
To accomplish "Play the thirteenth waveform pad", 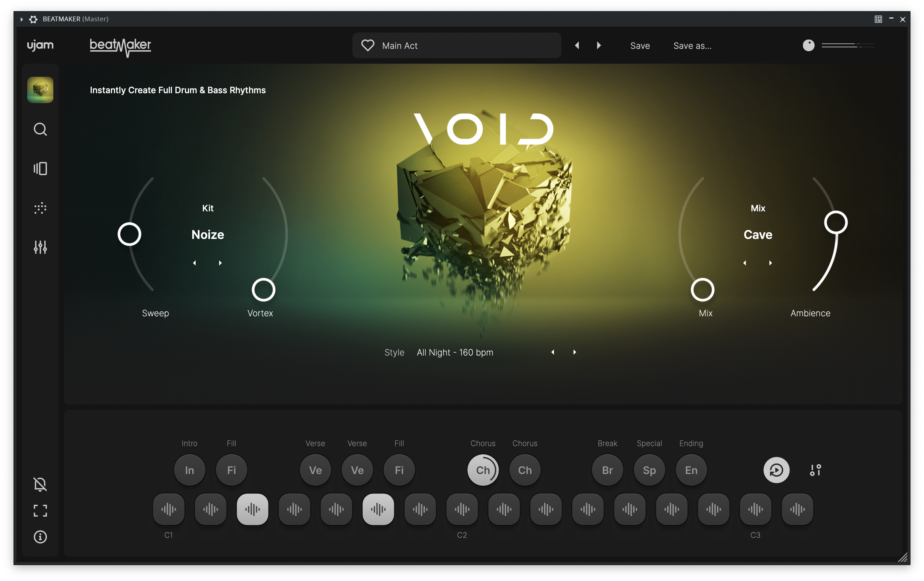I will [x=671, y=510].
